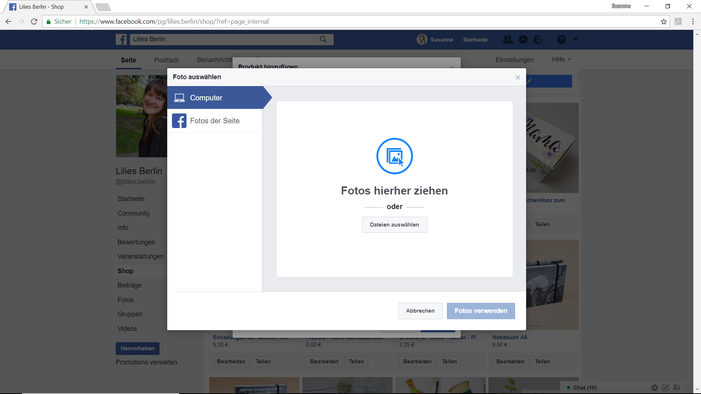This screenshot has width=701, height=394.
Task: Reload the page with the refresh icon
Action: click(x=34, y=21)
